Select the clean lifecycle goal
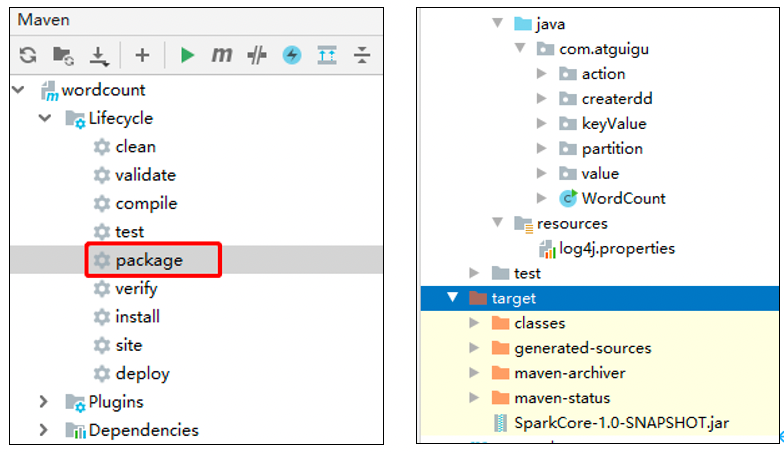 135,147
